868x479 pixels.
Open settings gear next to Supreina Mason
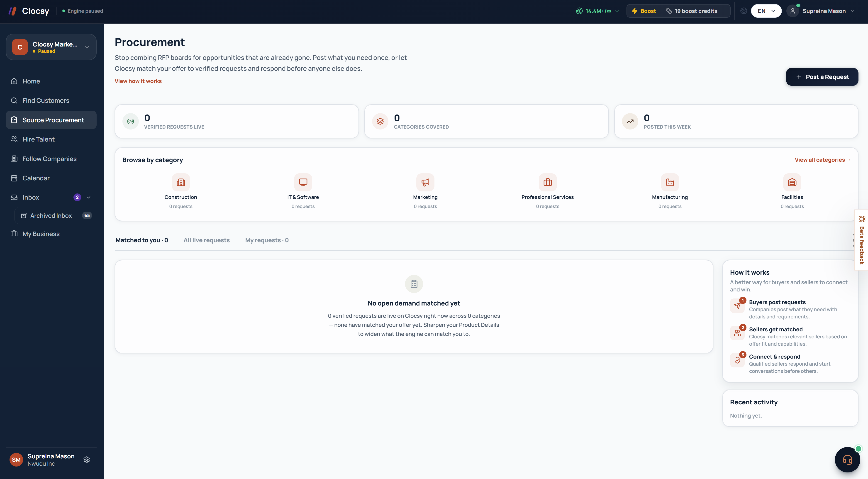[87, 460]
